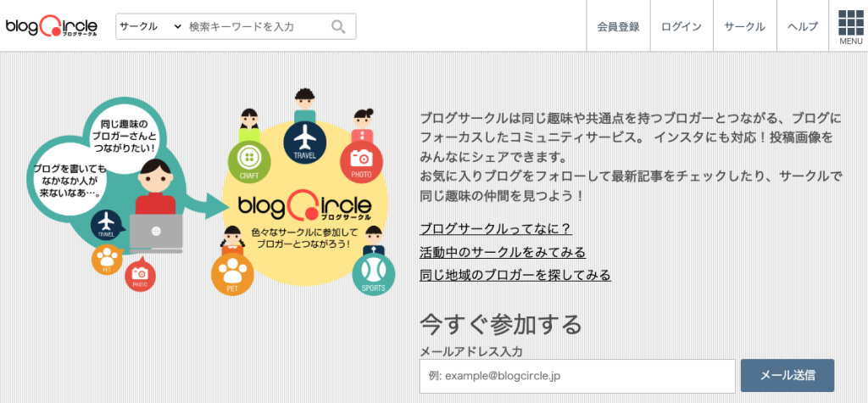Click the teal SPORTS baseball icon
The height and width of the screenshot is (403, 868).
(374, 275)
